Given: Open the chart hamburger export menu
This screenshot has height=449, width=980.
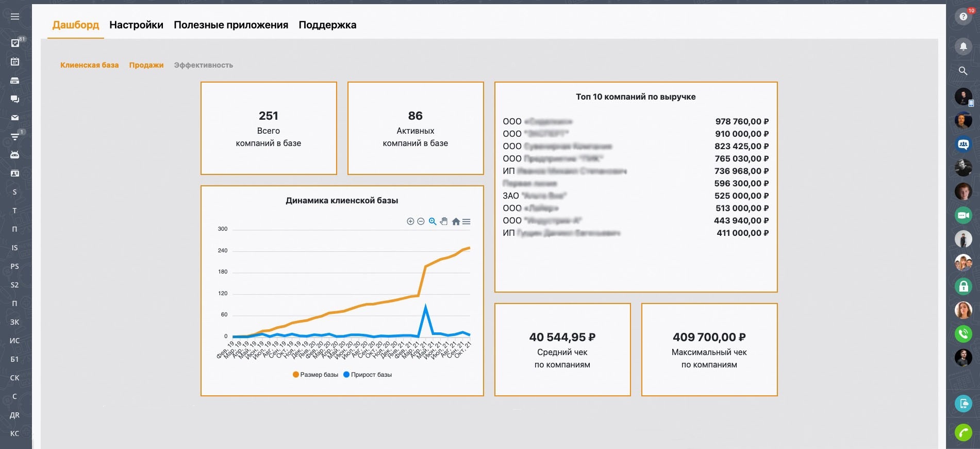Looking at the screenshot, I should pos(467,221).
